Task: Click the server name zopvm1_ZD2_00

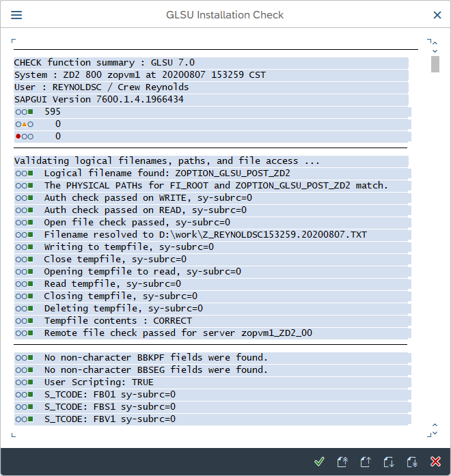Action: pos(277,333)
